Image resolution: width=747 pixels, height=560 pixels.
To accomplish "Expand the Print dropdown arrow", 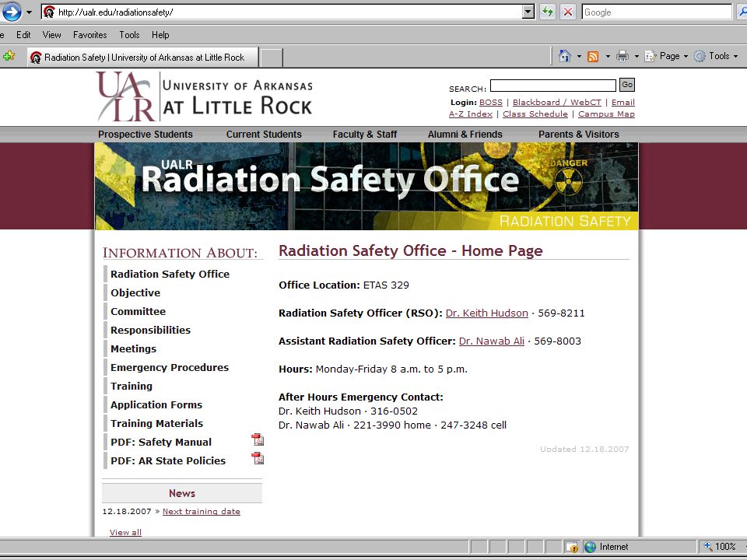I will [637, 57].
